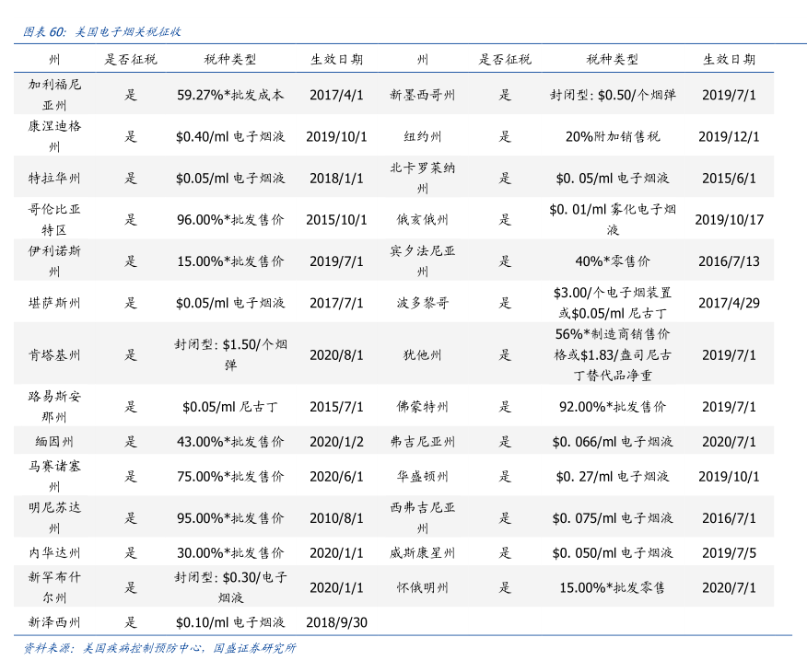
Task: Click the 40%*零售价 tax cell
Action: click(613, 261)
